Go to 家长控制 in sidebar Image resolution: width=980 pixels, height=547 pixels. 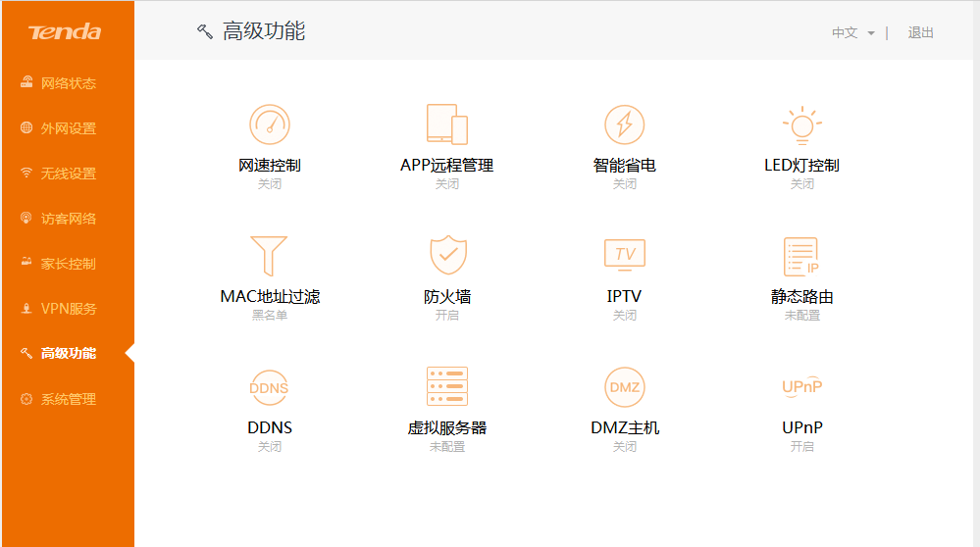(x=68, y=263)
